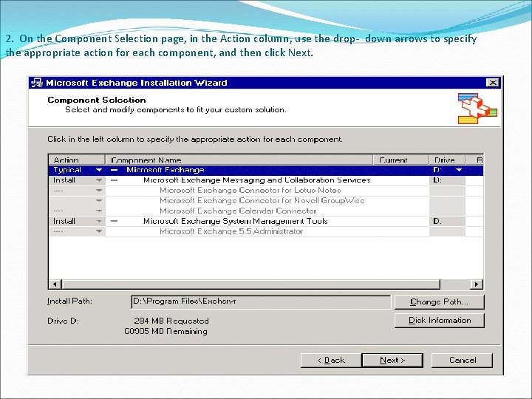Screen dimensions: 532x399
Task: Click the Next button
Action: click(392, 360)
